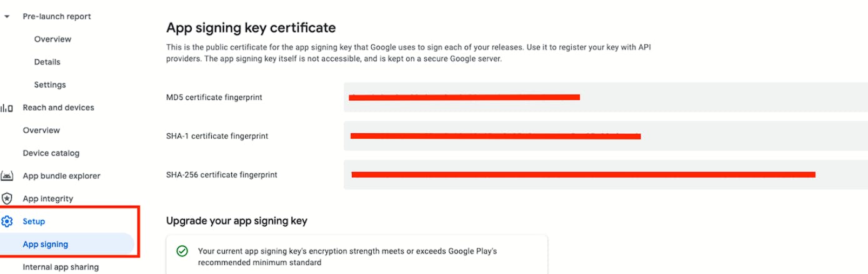Go to Pre-launch report Settings
This screenshot has width=868, height=274.
(x=50, y=85)
